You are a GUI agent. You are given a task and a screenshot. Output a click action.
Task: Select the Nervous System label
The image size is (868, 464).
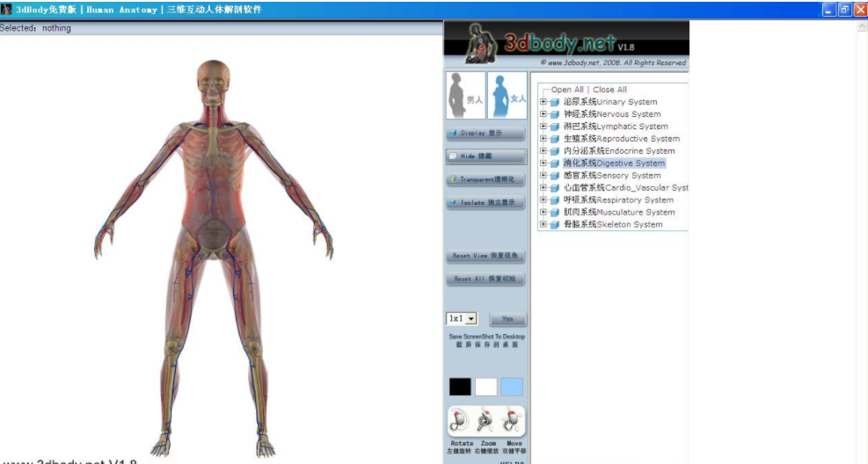612,114
